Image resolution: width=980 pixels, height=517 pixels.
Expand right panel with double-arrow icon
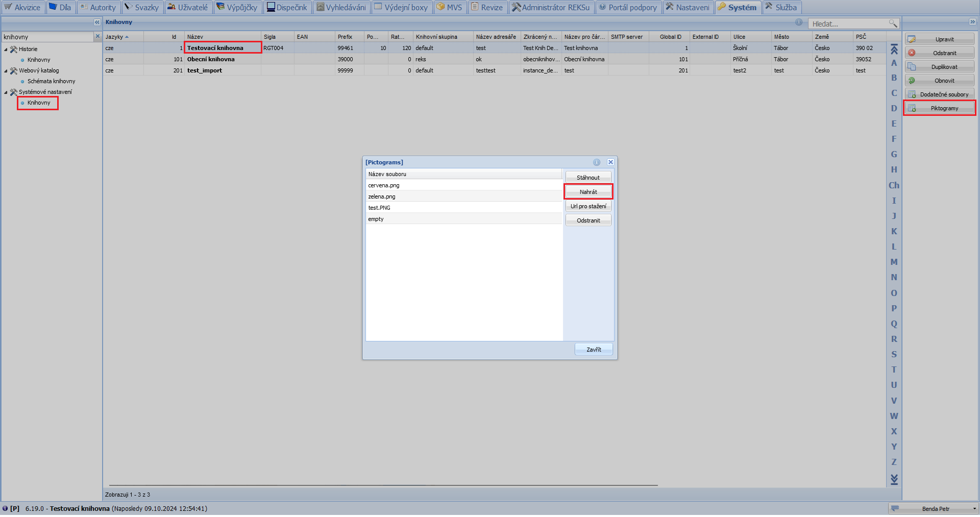[972, 22]
